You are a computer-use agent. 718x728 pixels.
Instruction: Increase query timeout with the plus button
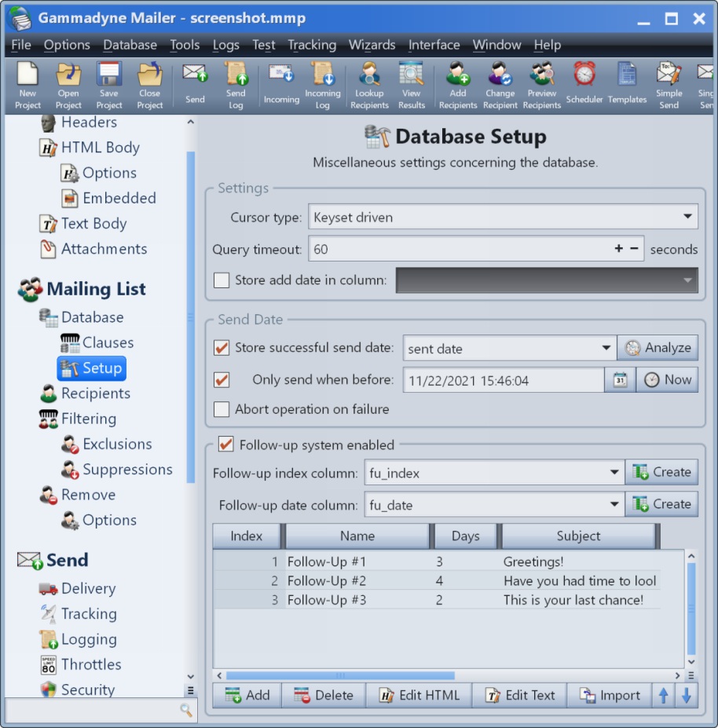(618, 248)
